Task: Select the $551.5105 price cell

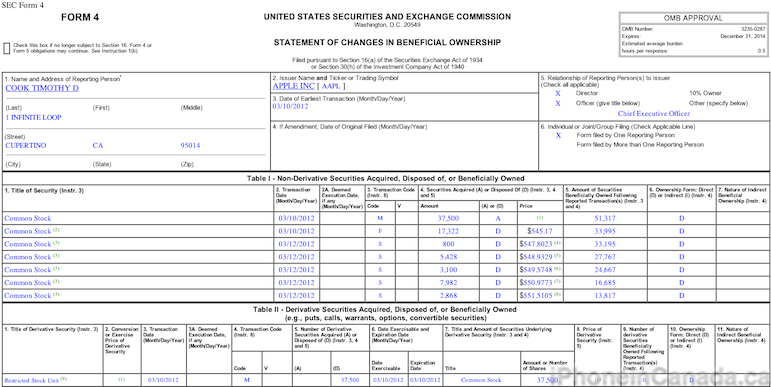Action: coord(536,296)
